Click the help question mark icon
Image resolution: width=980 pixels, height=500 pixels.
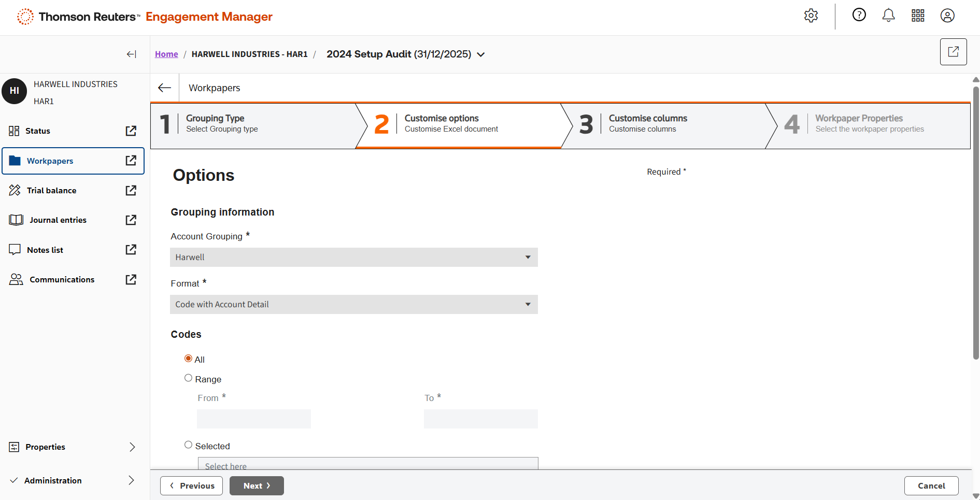[859, 15]
